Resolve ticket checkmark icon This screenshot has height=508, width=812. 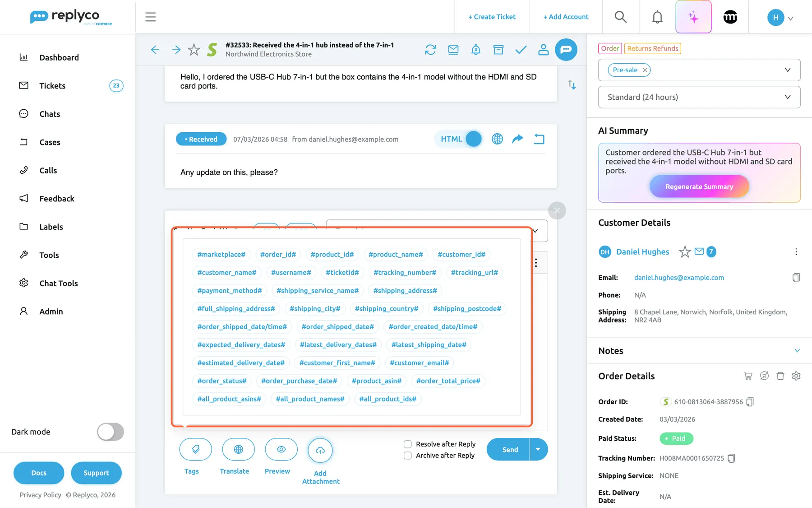[521, 50]
